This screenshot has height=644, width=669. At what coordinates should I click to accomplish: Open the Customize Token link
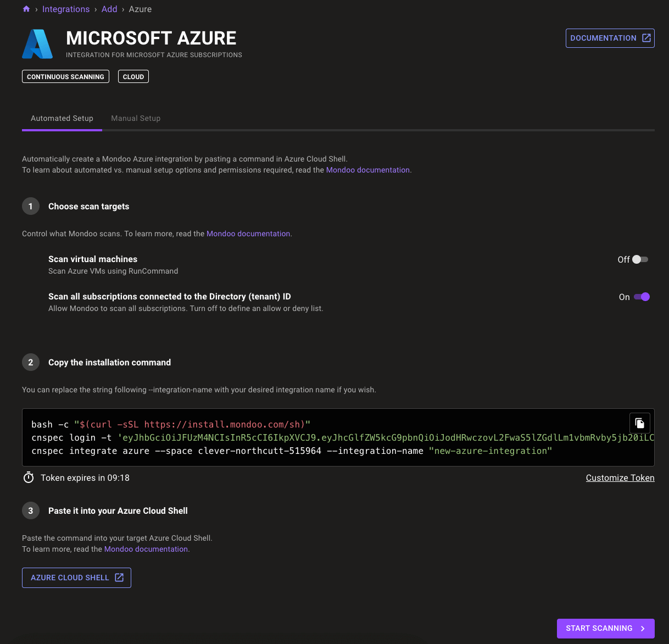click(x=620, y=478)
